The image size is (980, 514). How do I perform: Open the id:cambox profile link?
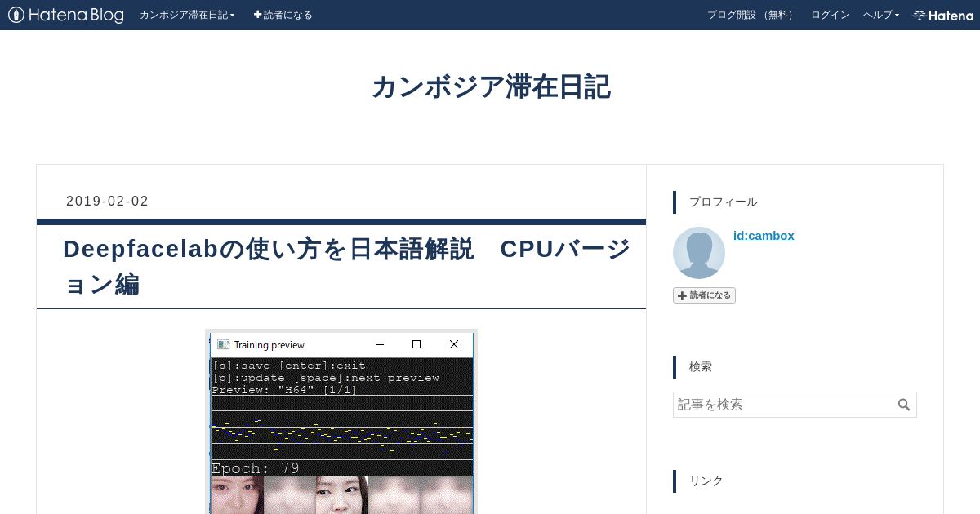pos(764,235)
